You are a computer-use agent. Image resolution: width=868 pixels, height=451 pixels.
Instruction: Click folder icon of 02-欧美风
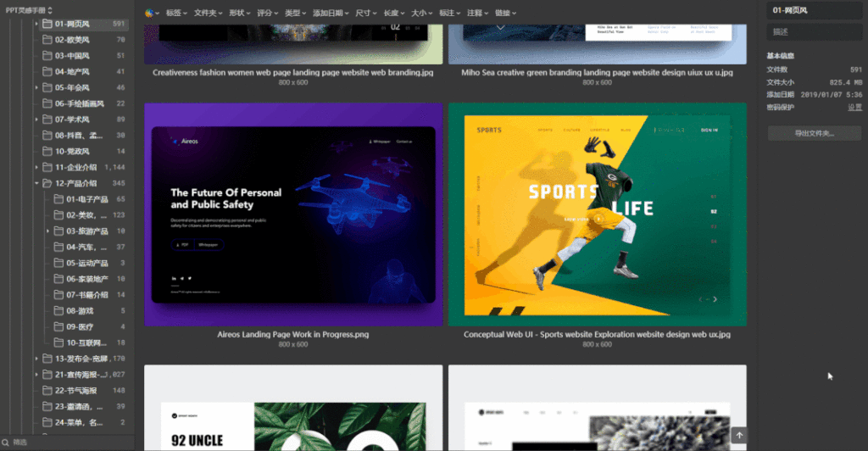point(47,40)
